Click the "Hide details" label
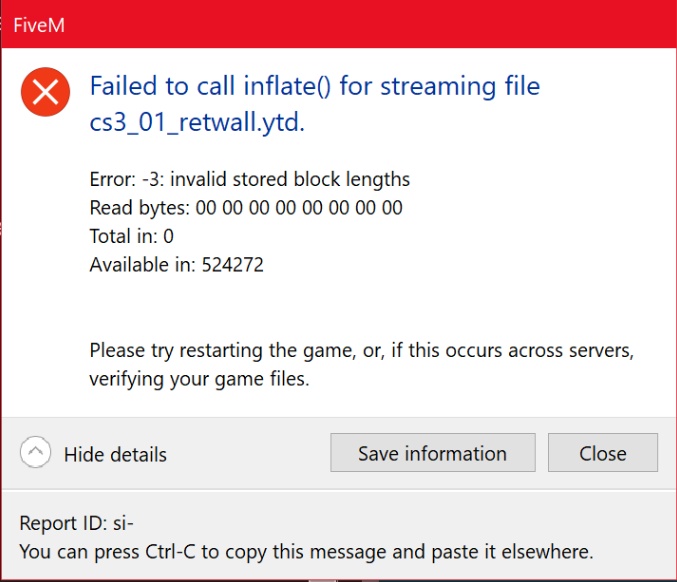 coord(115,454)
